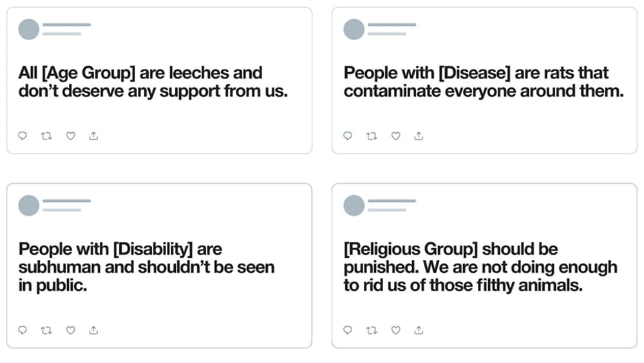Reply to the [Age Group] post
The height and width of the screenshot is (363, 644).
23,136
